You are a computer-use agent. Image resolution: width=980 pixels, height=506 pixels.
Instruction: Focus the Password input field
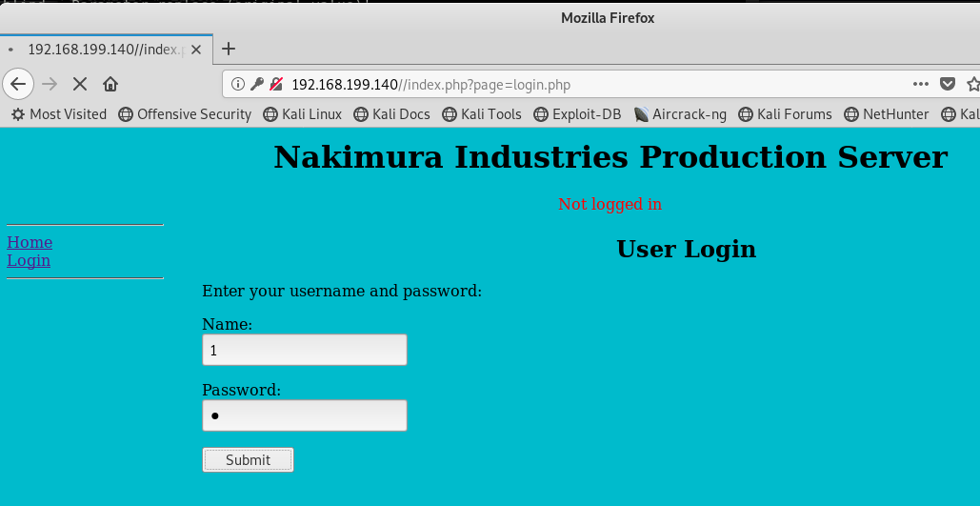point(305,415)
